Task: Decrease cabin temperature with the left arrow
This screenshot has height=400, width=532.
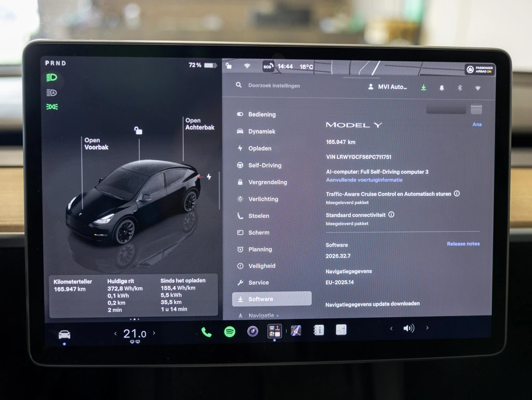Action: click(x=115, y=334)
